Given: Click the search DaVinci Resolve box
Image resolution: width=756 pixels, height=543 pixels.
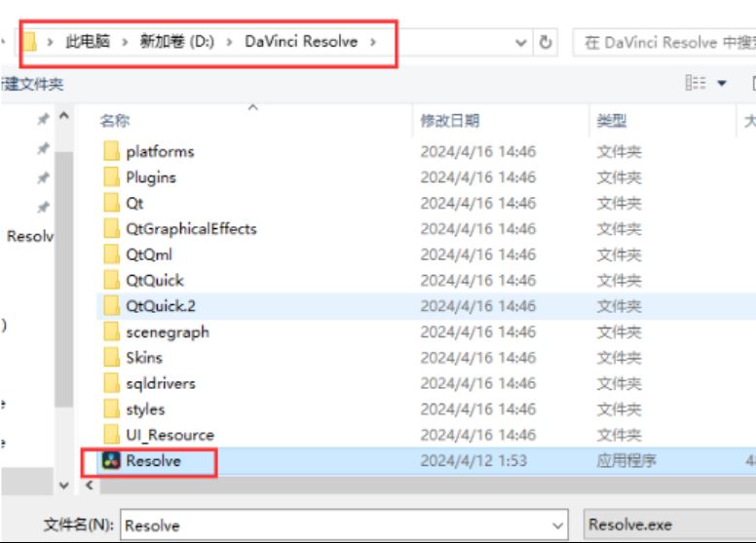Looking at the screenshot, I should (x=664, y=43).
